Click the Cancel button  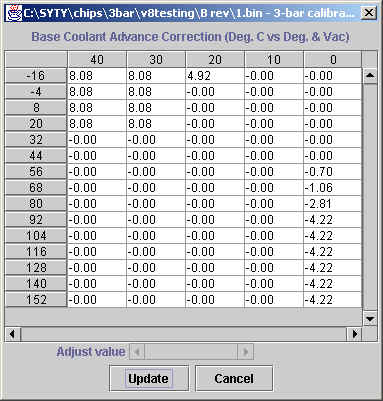click(x=234, y=378)
